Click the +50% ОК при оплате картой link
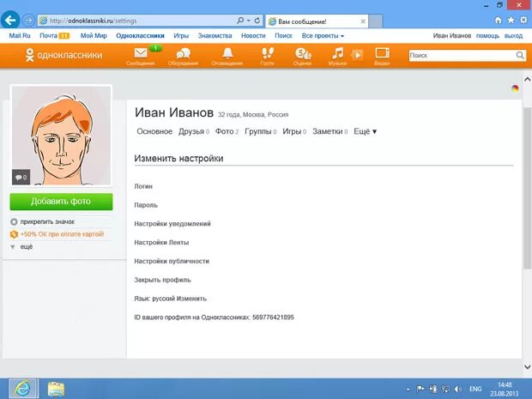Viewport: 532px width, 399px height. click(x=62, y=234)
